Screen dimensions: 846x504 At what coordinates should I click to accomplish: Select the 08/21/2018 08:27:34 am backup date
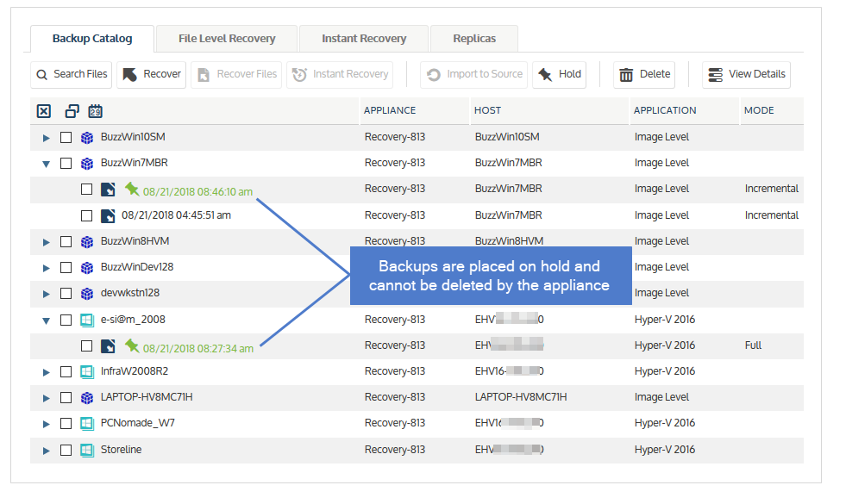198,349
